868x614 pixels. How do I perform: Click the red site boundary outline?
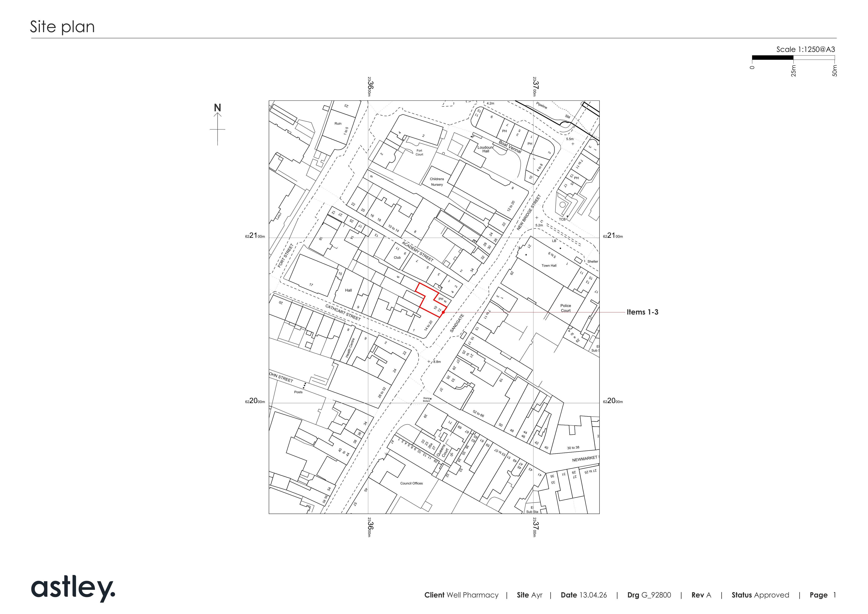point(431,300)
